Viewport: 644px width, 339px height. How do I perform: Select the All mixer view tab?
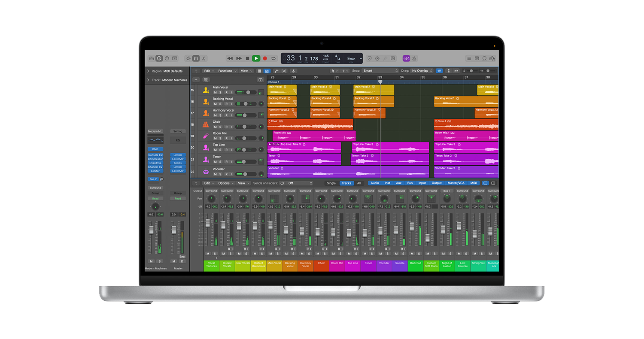pos(359,183)
